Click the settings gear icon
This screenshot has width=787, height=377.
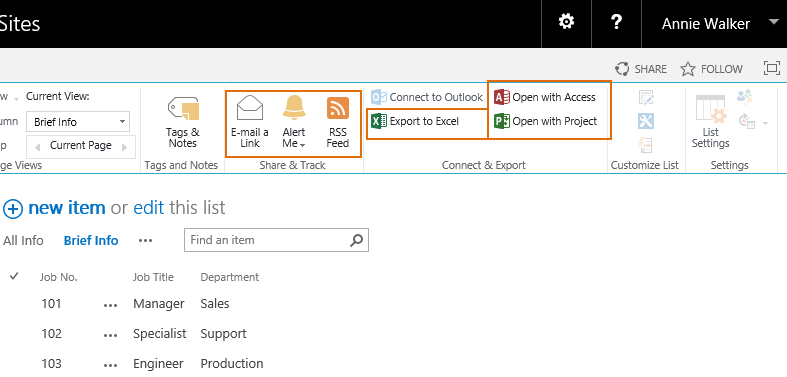[566, 22]
